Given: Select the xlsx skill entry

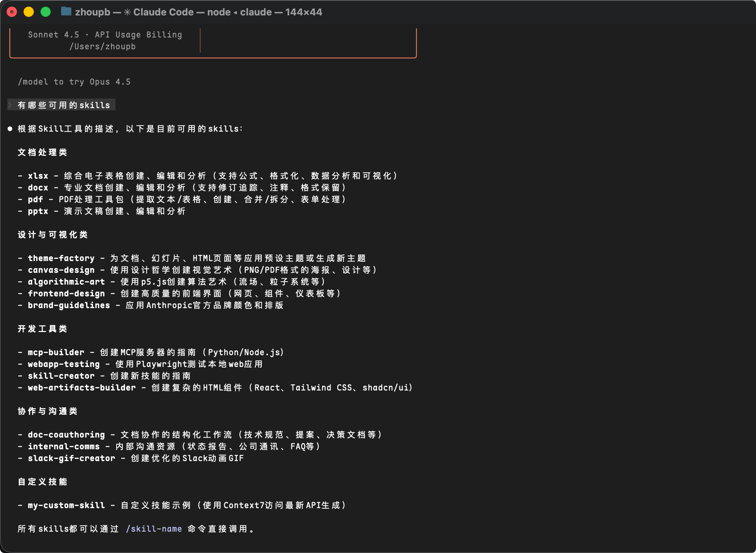Looking at the screenshot, I should click(x=38, y=176).
